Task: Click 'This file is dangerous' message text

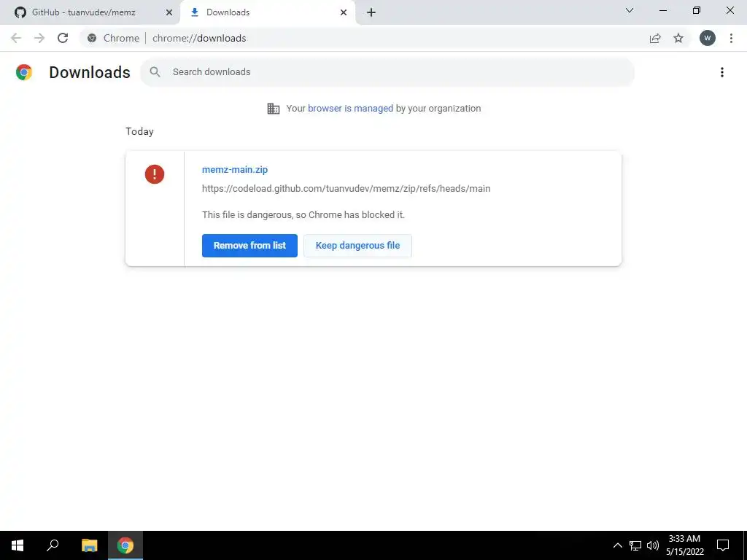Action: click(x=303, y=215)
